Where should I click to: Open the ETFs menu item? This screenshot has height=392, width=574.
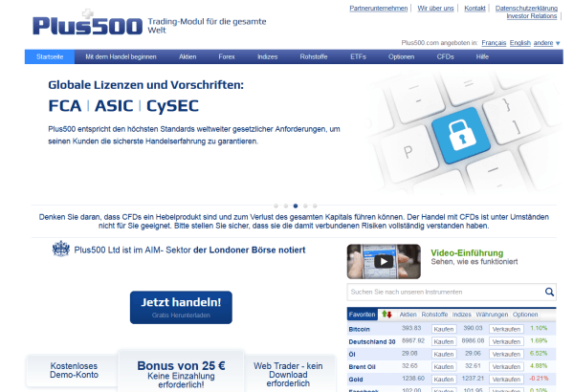[x=358, y=56]
